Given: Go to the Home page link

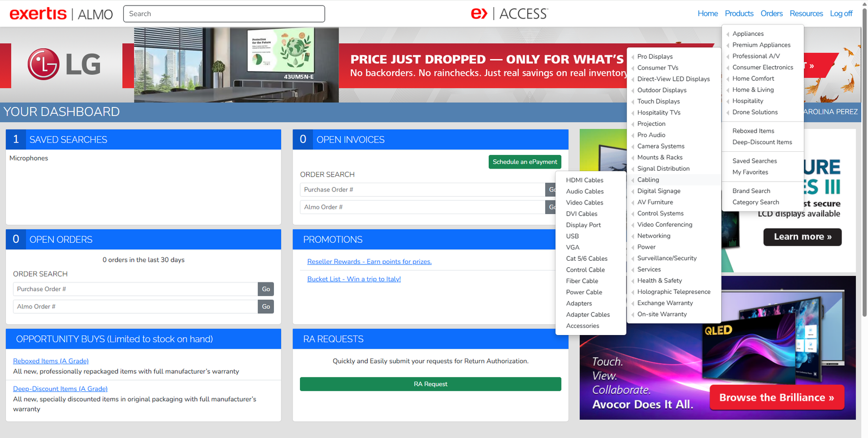Looking at the screenshot, I should [x=707, y=14].
